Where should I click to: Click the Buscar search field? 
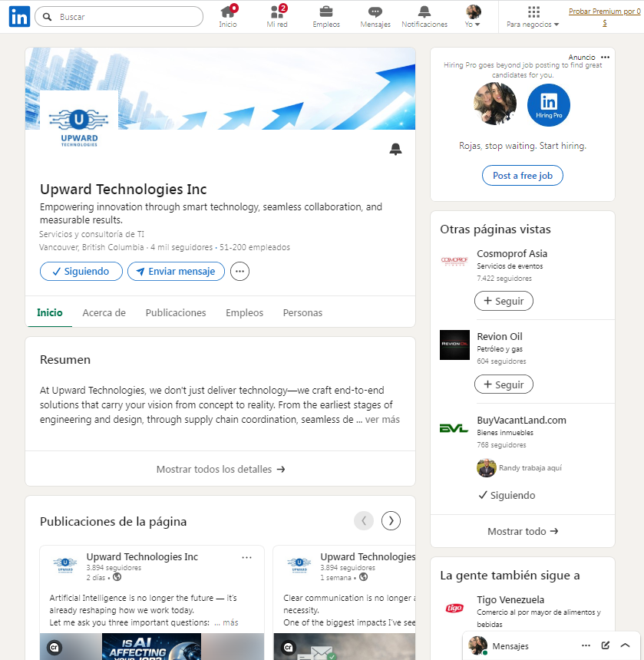pyautogui.click(x=119, y=17)
